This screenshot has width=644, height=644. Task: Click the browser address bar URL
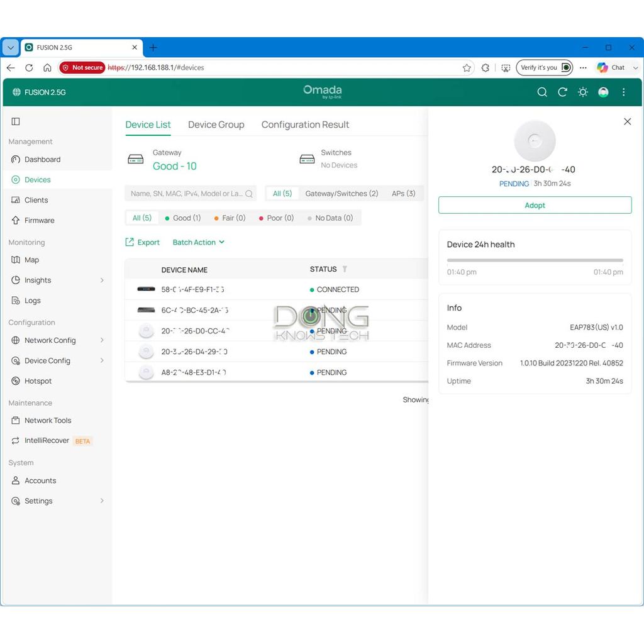pyautogui.click(x=156, y=67)
